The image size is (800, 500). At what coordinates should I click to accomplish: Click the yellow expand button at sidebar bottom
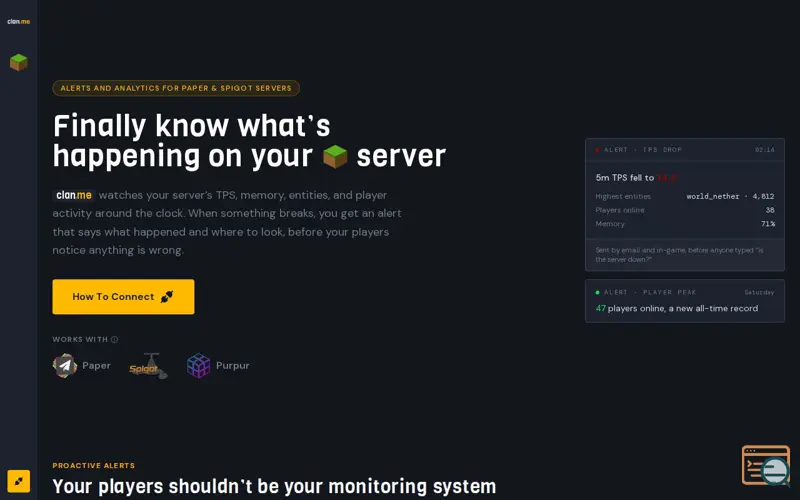click(x=19, y=481)
